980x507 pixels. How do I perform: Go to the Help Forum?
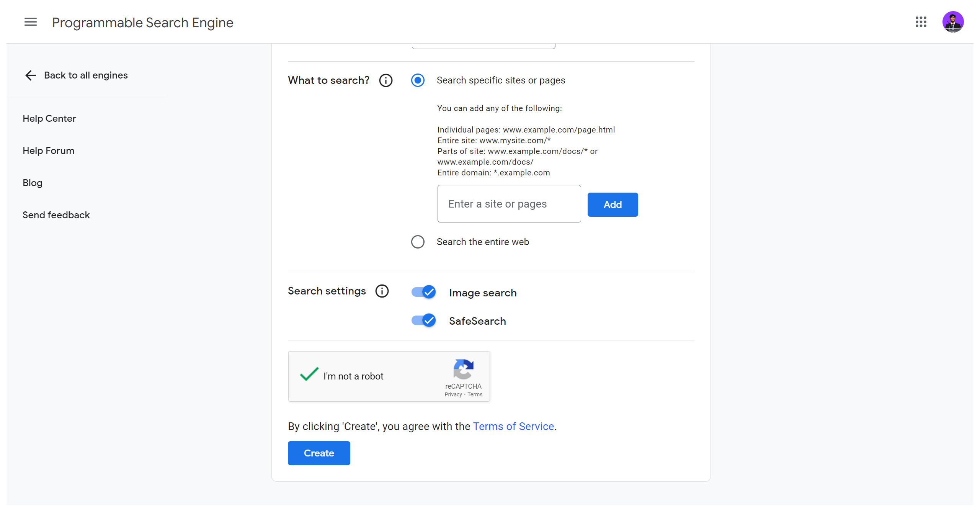48,150
